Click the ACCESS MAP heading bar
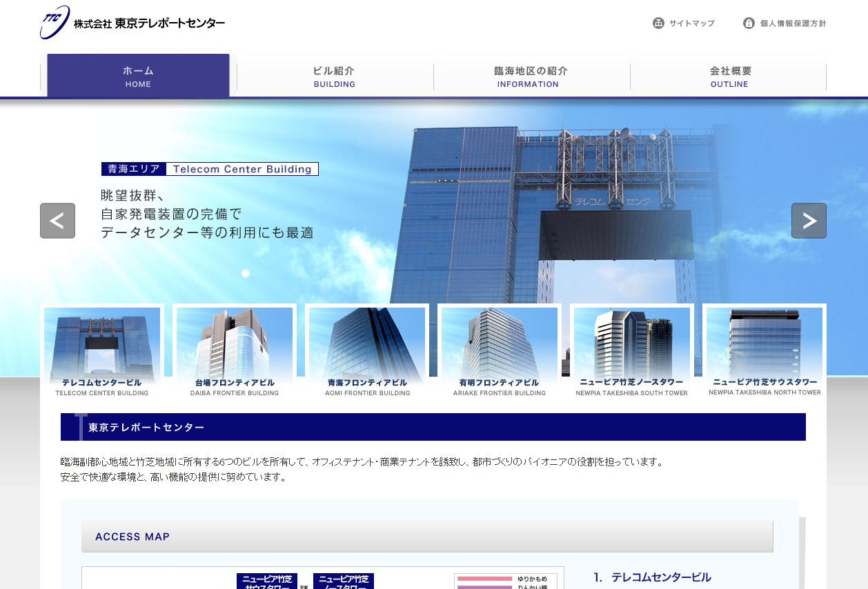 point(427,536)
